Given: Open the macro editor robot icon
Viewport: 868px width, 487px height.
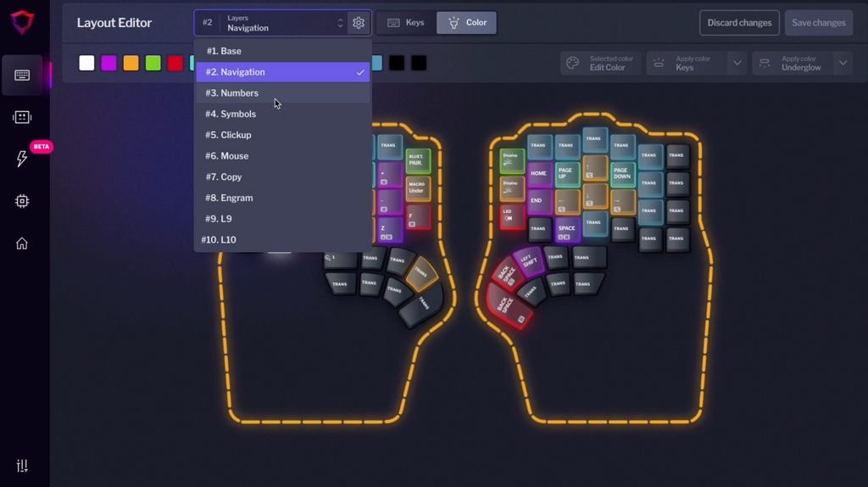Looking at the screenshot, I should click(x=22, y=117).
